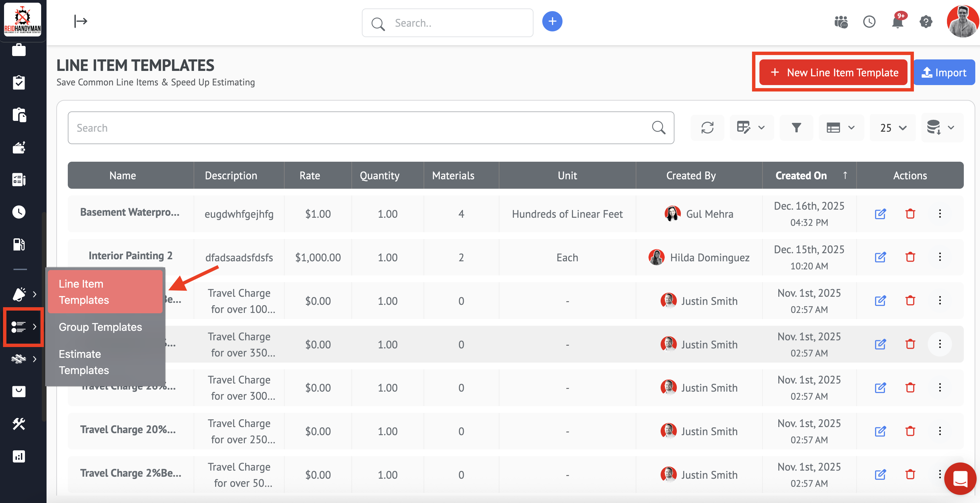Open the filter funnel icon
The image size is (980, 503).
pyautogui.click(x=796, y=128)
